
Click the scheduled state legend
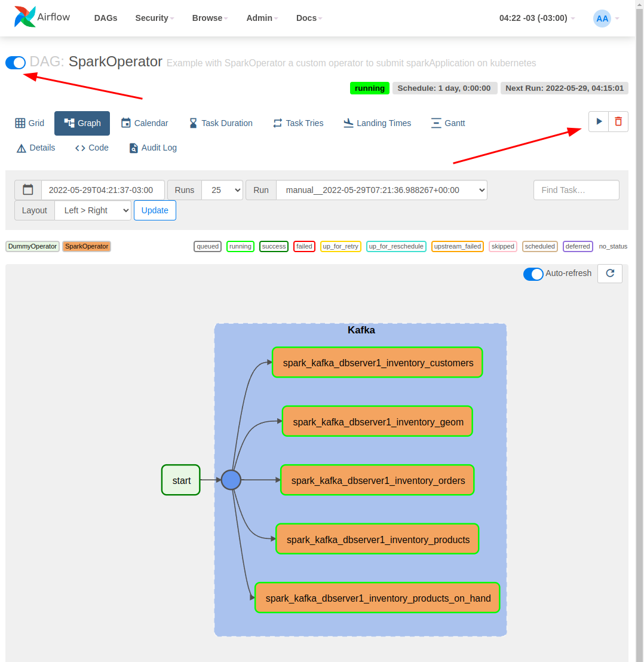pyautogui.click(x=540, y=247)
